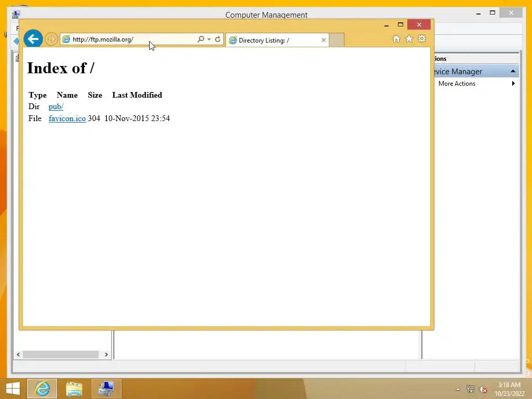Screen dimensions: 532x399
Task: Maximize the Computer Management window
Action: point(493,13)
